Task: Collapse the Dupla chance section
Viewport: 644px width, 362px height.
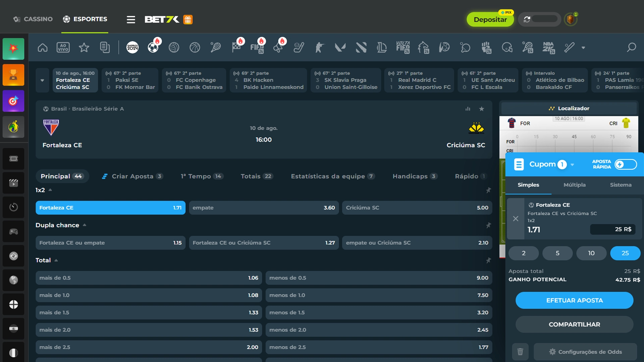Action: [x=85, y=225]
